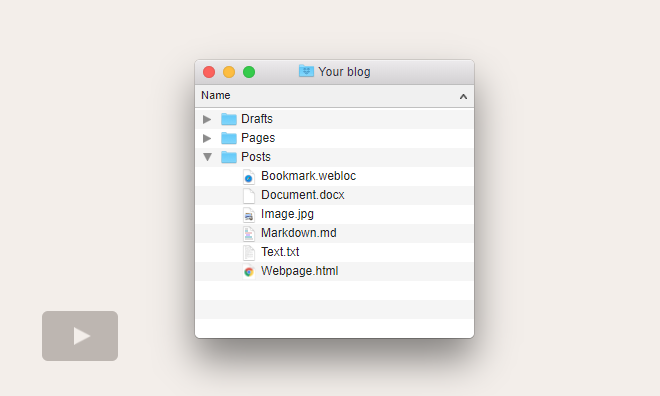Click the Image.jpg thumbnail file icon
This screenshot has height=396, width=660.
pyautogui.click(x=249, y=215)
